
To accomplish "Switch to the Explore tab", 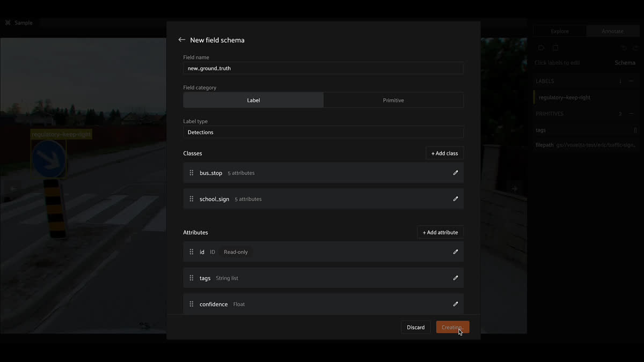I will (560, 31).
